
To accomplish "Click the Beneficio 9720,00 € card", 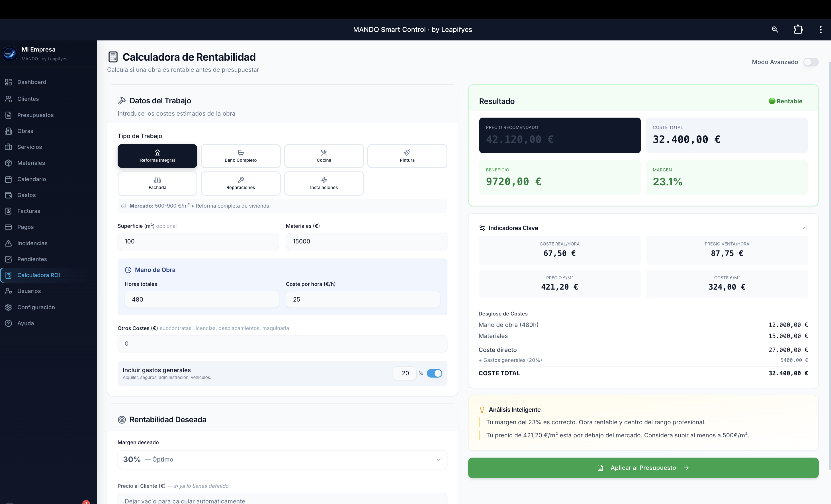I will pos(560,177).
